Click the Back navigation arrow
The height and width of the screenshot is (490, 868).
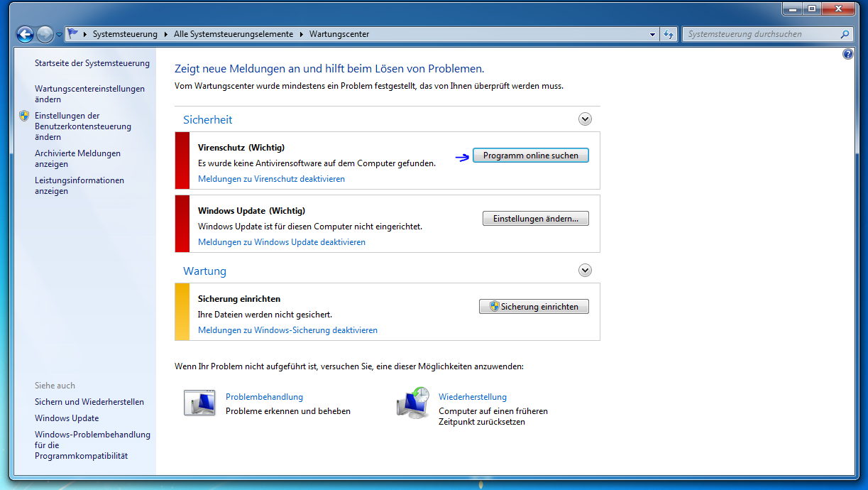(x=26, y=33)
